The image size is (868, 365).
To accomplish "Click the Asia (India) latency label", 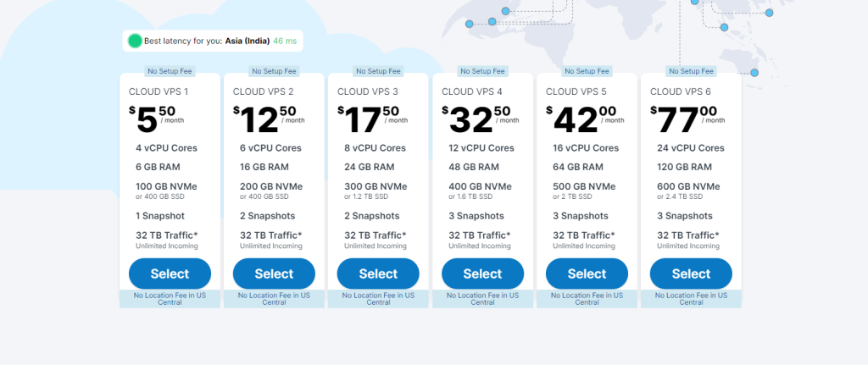I will tap(248, 41).
